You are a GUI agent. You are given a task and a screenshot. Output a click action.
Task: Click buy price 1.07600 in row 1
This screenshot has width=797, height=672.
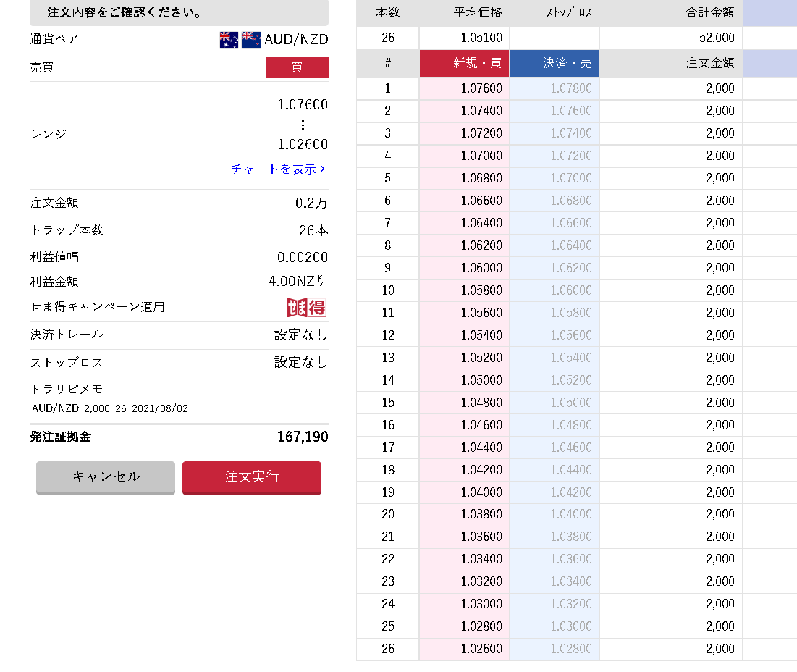tap(481, 88)
